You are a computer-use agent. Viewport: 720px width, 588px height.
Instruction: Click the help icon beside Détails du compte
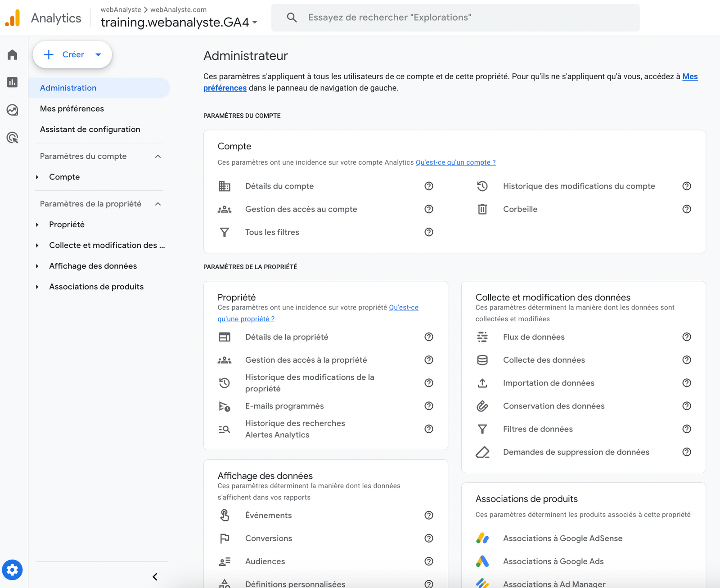point(429,186)
